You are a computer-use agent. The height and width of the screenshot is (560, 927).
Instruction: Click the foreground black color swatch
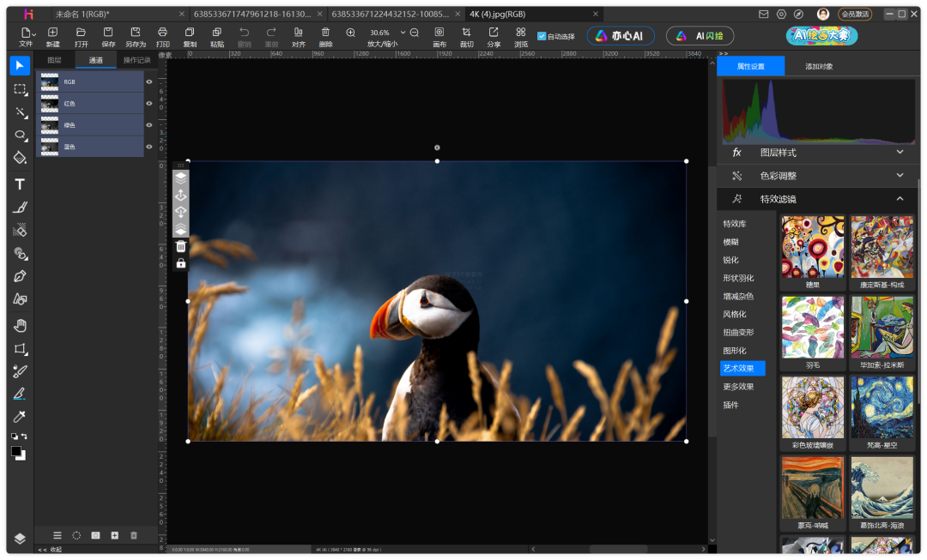pos(16,450)
